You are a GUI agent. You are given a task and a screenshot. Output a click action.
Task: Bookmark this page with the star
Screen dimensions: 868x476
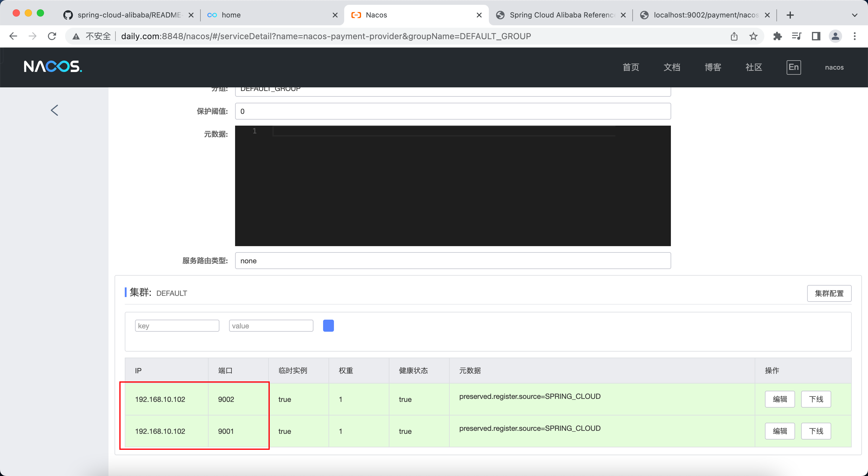click(753, 36)
